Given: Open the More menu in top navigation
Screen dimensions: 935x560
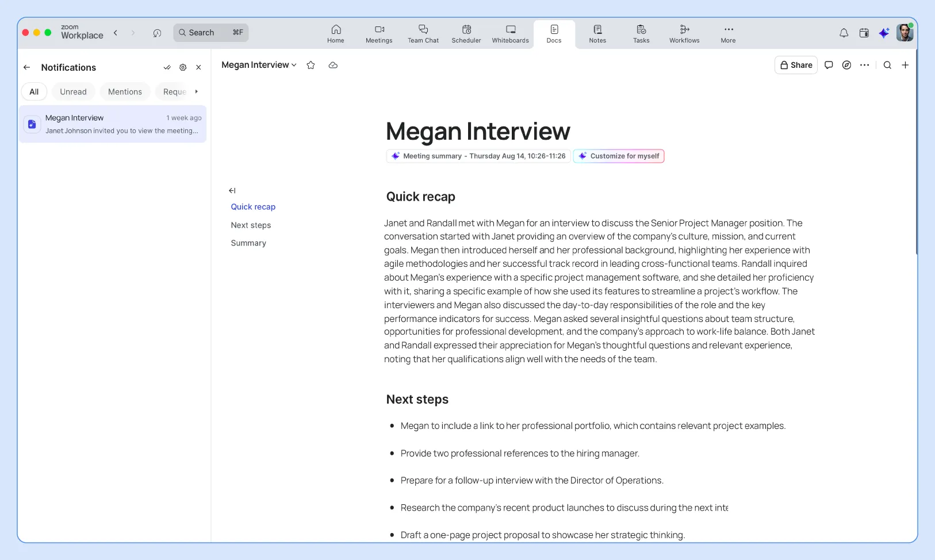Looking at the screenshot, I should tap(727, 33).
